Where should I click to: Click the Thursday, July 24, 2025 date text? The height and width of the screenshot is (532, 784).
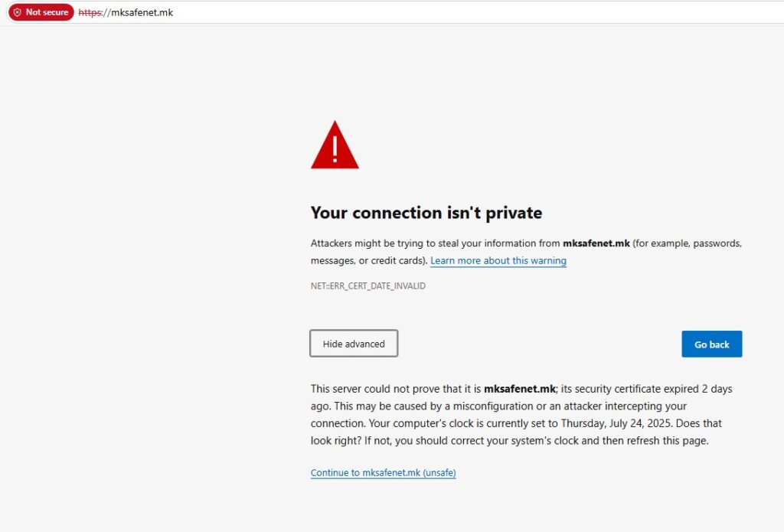pyautogui.click(x=616, y=423)
